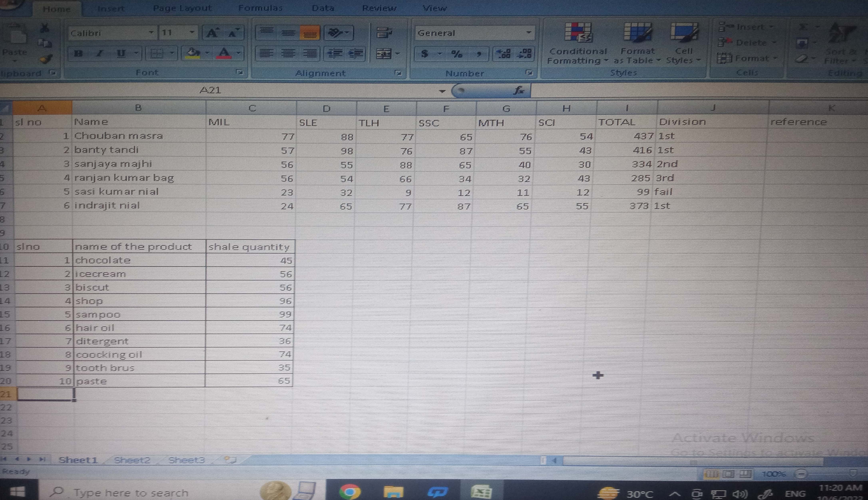This screenshot has width=868, height=500.
Task: Click the Insert Function fx icon
Action: [518, 91]
